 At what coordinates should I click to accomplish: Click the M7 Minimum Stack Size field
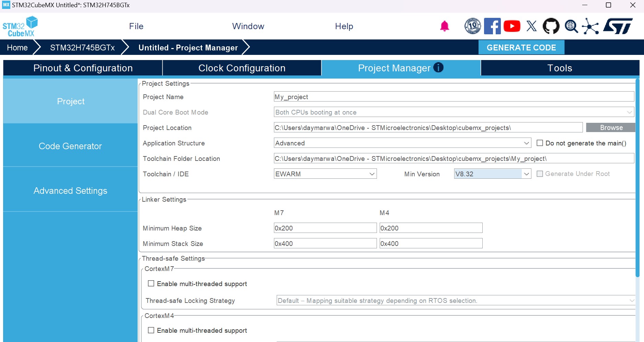(x=325, y=244)
